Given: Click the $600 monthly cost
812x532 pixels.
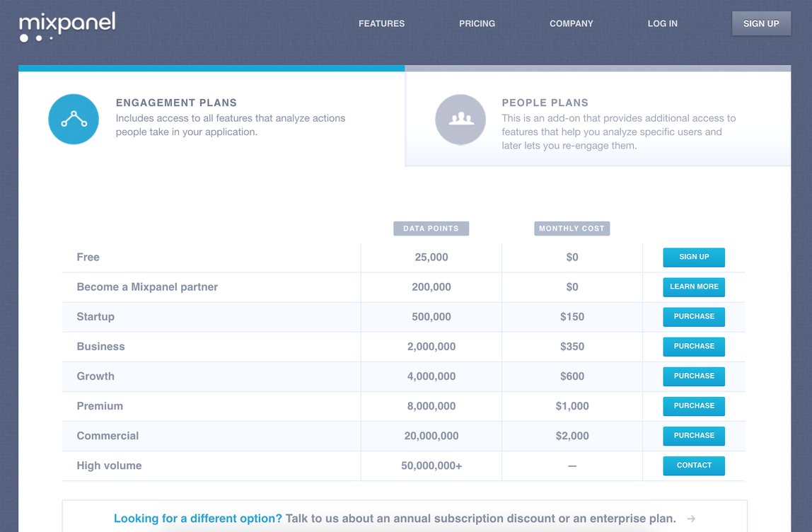Looking at the screenshot, I should point(572,376).
